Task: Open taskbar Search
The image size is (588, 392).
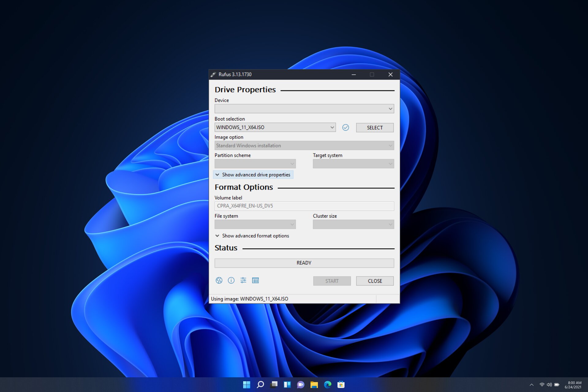Action: coord(260,385)
